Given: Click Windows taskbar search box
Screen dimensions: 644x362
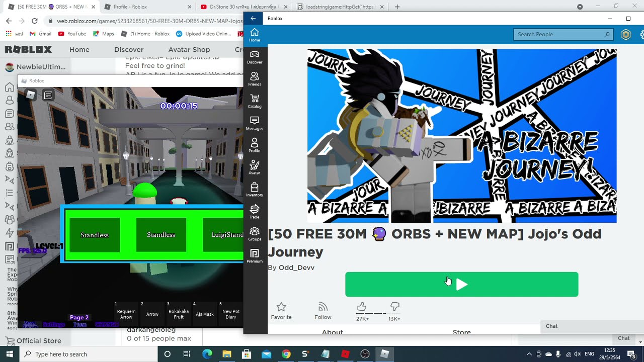Looking at the screenshot, I should point(88,354).
